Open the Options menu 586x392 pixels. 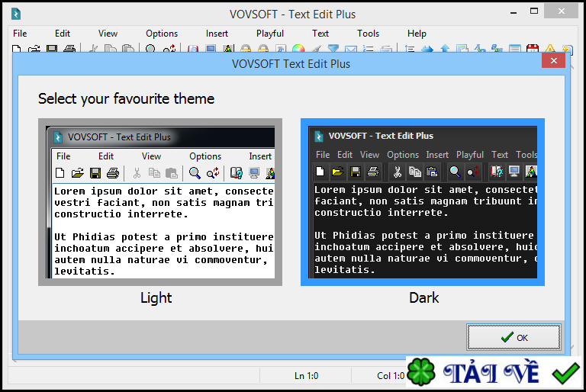click(162, 34)
